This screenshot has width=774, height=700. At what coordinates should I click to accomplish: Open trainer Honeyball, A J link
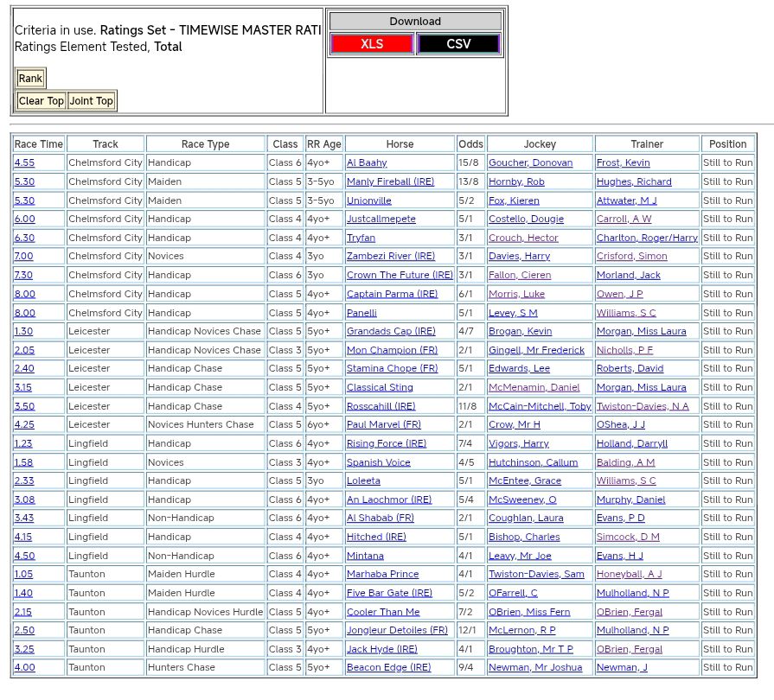tap(629, 574)
